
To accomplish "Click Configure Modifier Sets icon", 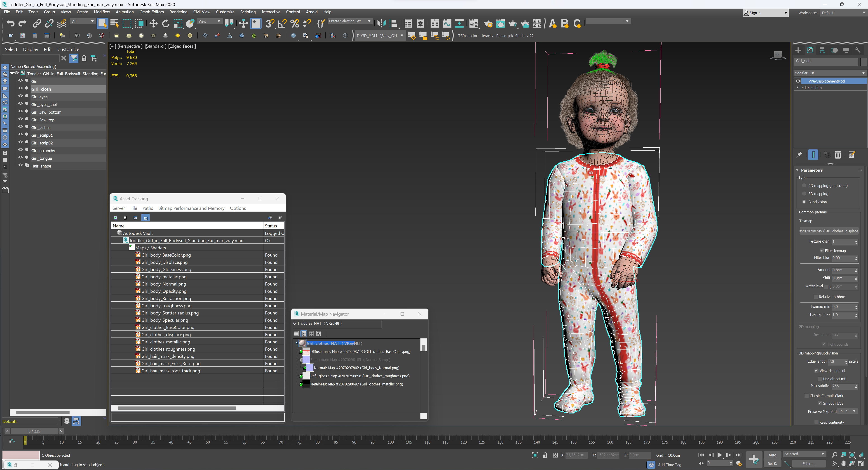I will (852, 155).
